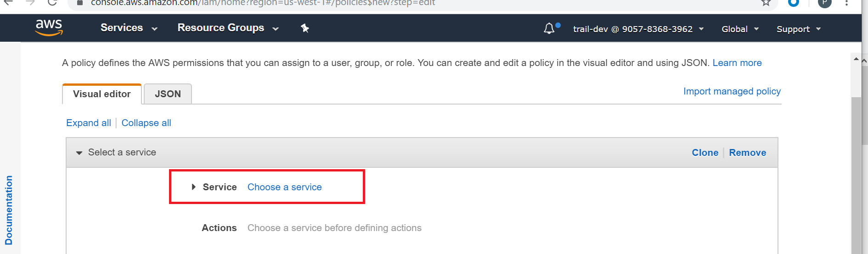Expand the Resource Groups dropdown
Viewport: 868px width, 254px height.
coord(228,28)
